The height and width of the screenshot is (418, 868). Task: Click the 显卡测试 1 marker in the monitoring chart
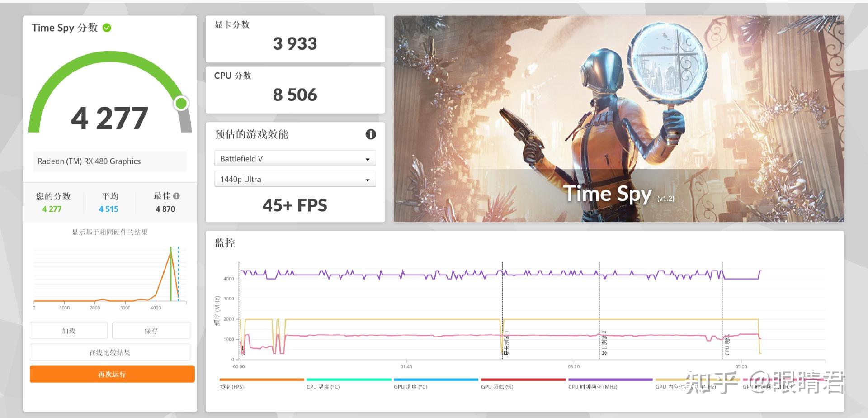click(x=507, y=343)
